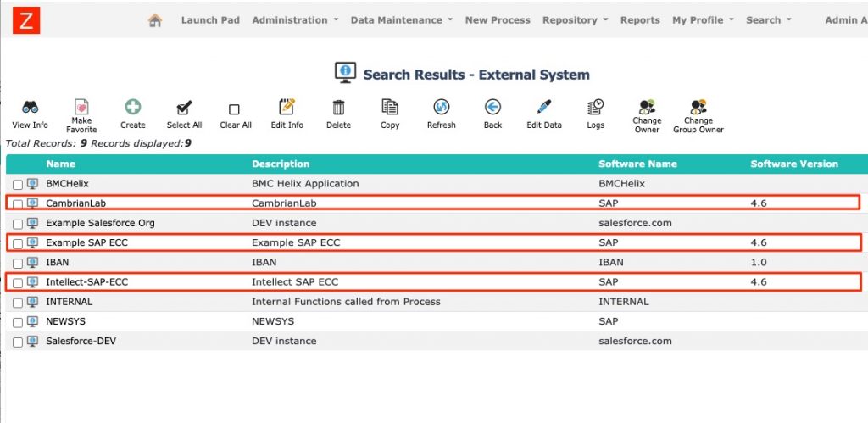Click the red Z logo icon

pos(26,20)
